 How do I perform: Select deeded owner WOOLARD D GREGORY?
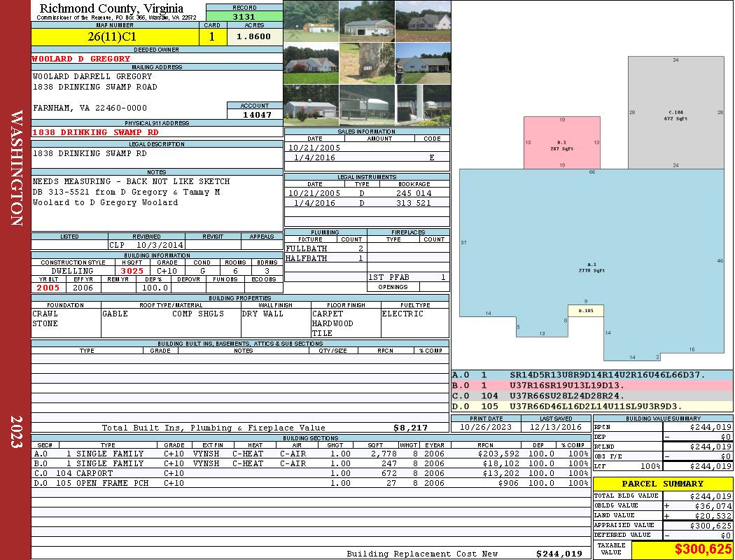point(81,59)
